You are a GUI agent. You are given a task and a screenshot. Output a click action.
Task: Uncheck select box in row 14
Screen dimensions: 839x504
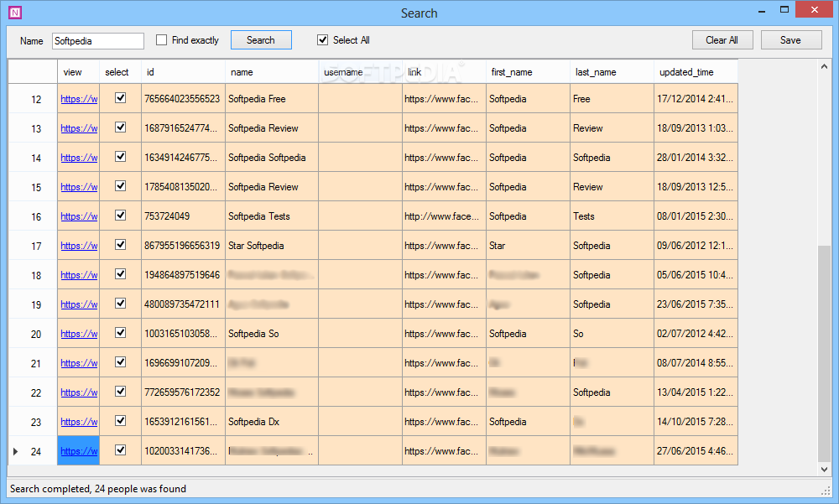pos(120,157)
